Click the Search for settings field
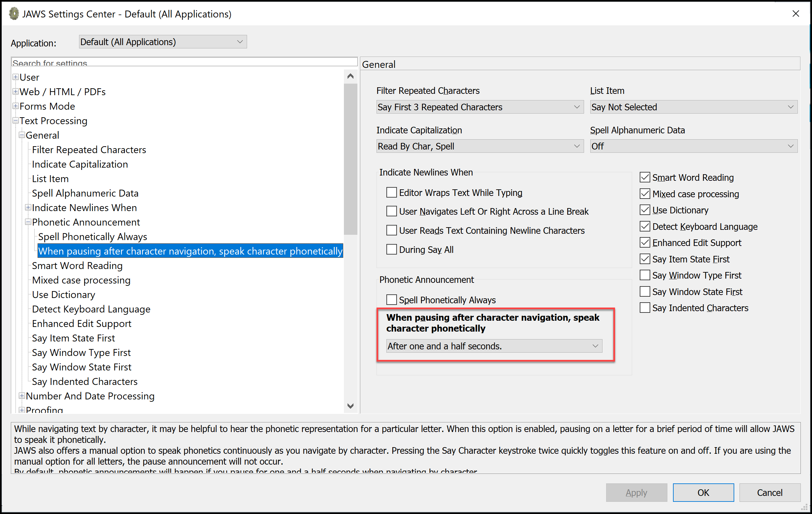This screenshot has width=812, height=514. click(184, 62)
